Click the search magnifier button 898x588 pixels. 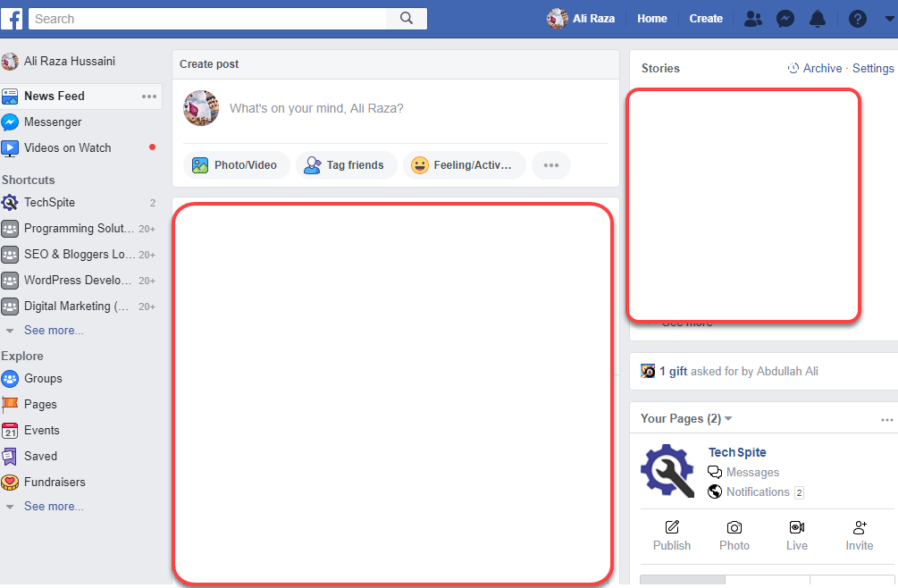[407, 19]
